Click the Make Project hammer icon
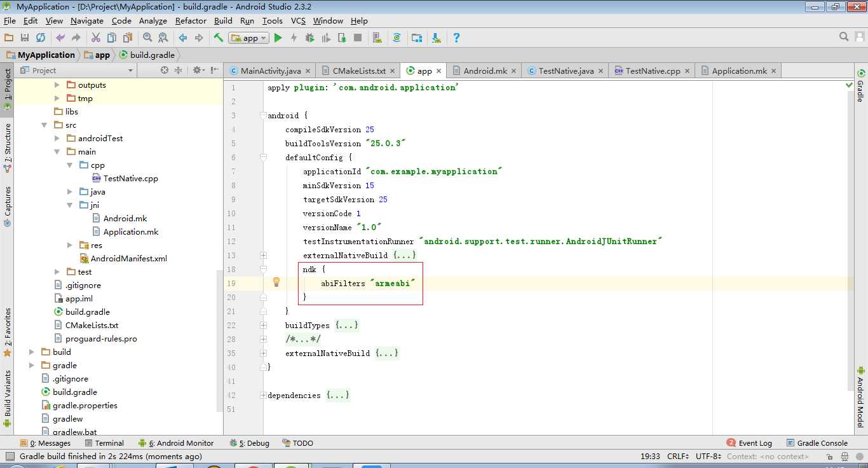868x468 pixels. [x=219, y=38]
